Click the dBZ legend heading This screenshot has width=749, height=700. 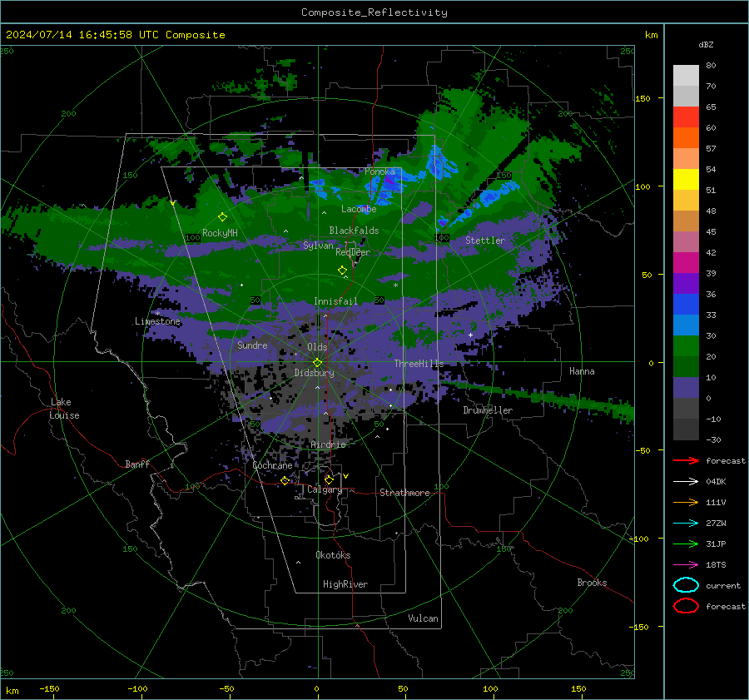coord(706,44)
